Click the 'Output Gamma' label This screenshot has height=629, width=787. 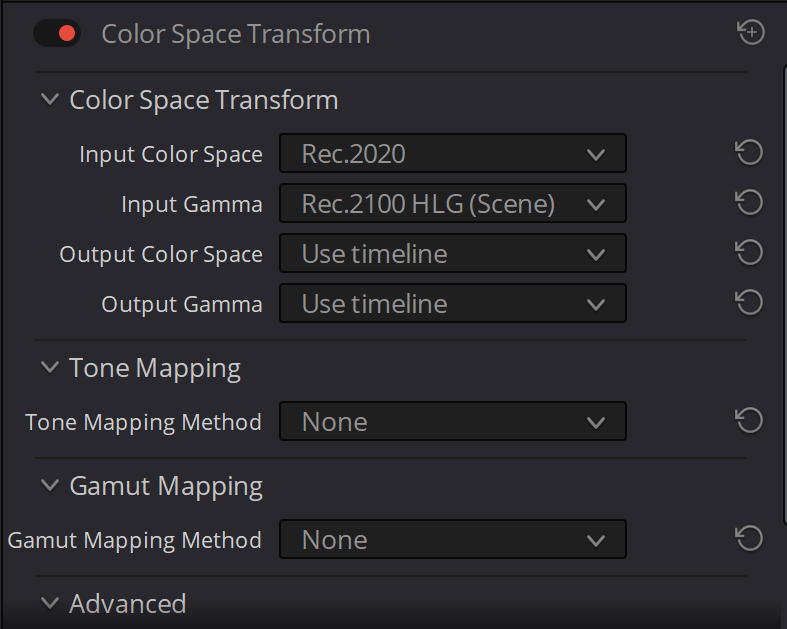tap(182, 305)
